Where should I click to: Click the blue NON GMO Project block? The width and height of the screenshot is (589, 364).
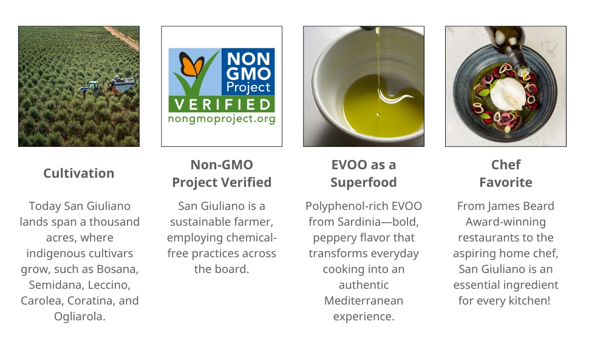click(x=250, y=71)
